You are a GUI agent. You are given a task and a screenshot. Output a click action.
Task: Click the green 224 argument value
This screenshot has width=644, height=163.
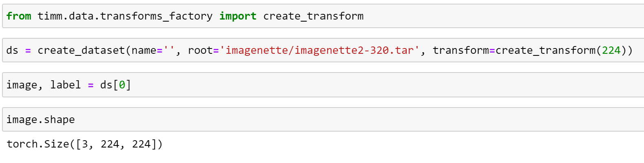(611, 51)
